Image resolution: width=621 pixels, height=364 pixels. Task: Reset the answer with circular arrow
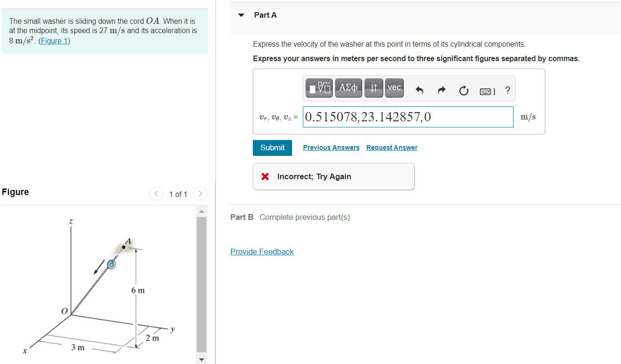coord(463,91)
